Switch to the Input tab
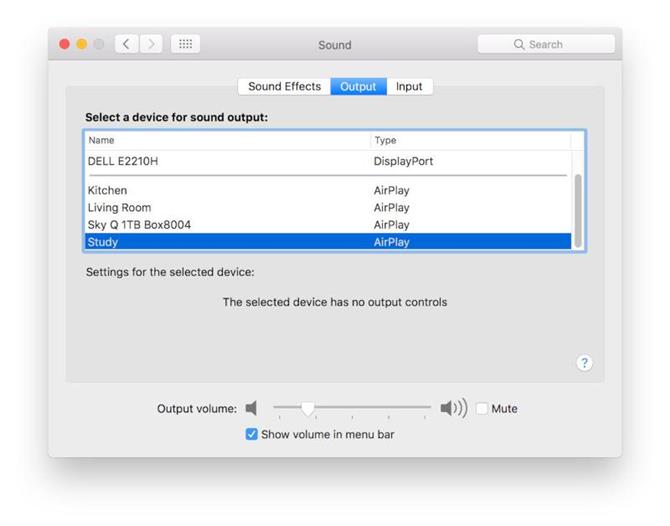670x526 pixels. coord(409,87)
